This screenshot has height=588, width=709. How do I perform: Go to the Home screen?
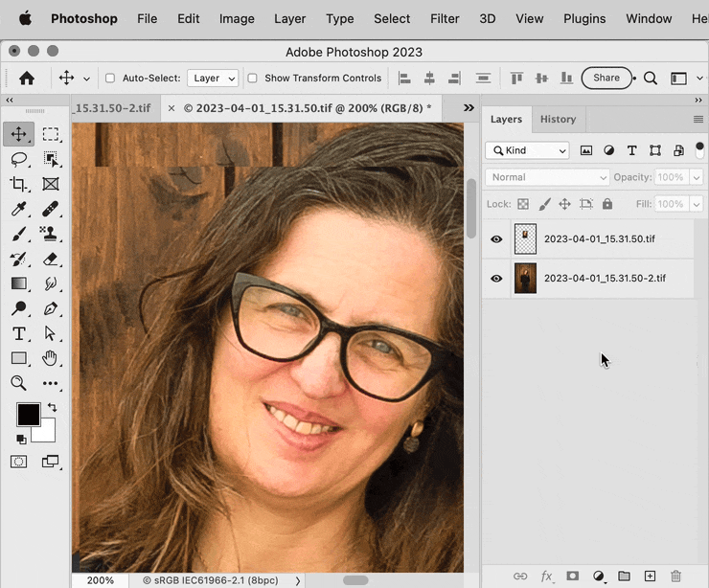(27, 79)
